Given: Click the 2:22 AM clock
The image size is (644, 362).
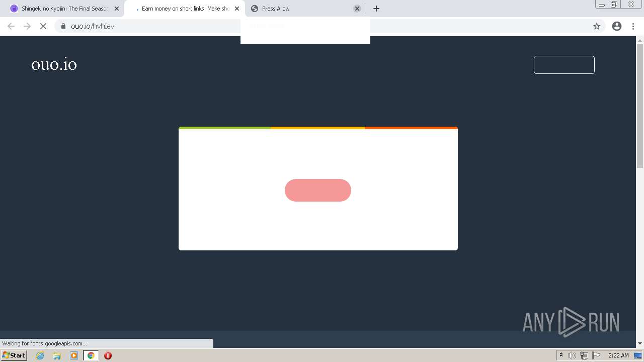Looking at the screenshot, I should 618,355.
